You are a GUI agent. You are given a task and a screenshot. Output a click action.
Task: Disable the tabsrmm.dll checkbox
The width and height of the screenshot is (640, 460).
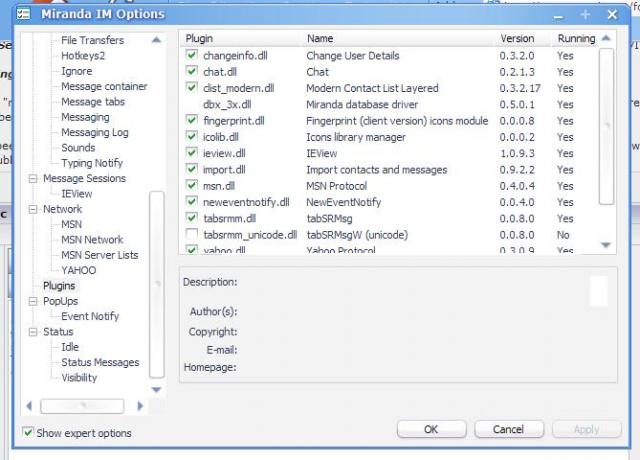191,218
